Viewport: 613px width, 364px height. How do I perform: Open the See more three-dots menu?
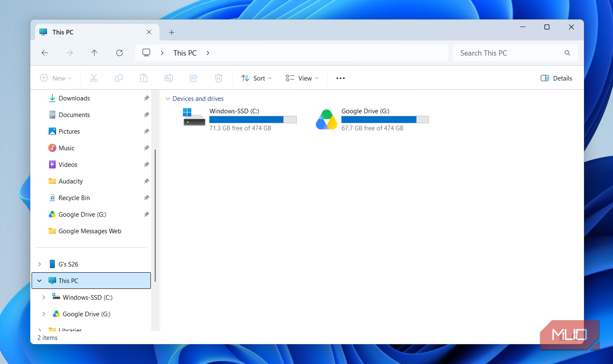pos(340,78)
